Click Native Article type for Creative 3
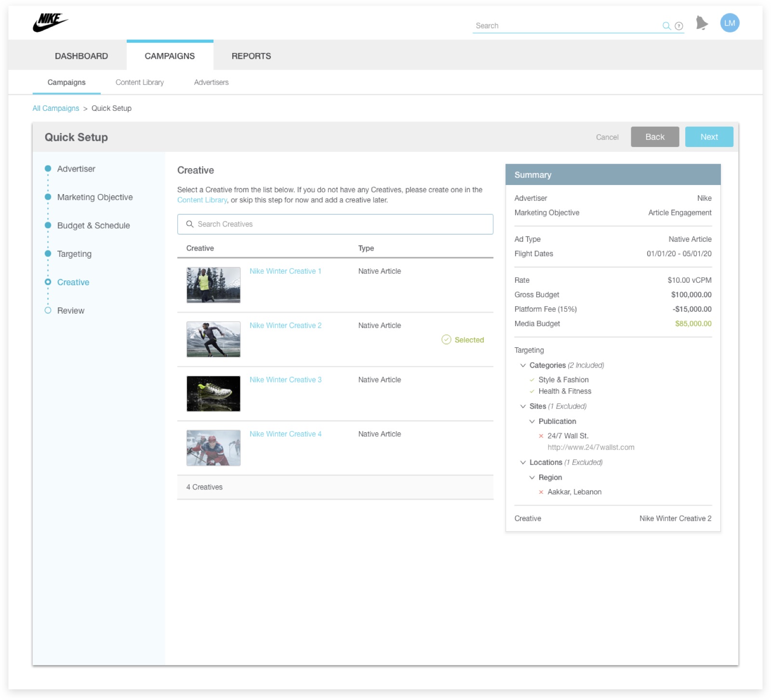The height and width of the screenshot is (700, 771). point(379,380)
